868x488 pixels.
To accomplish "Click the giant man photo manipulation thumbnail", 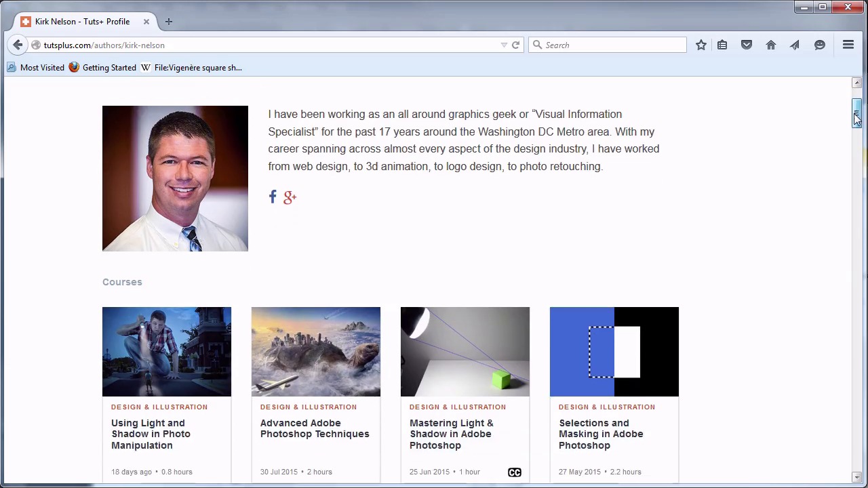I will coord(167,352).
